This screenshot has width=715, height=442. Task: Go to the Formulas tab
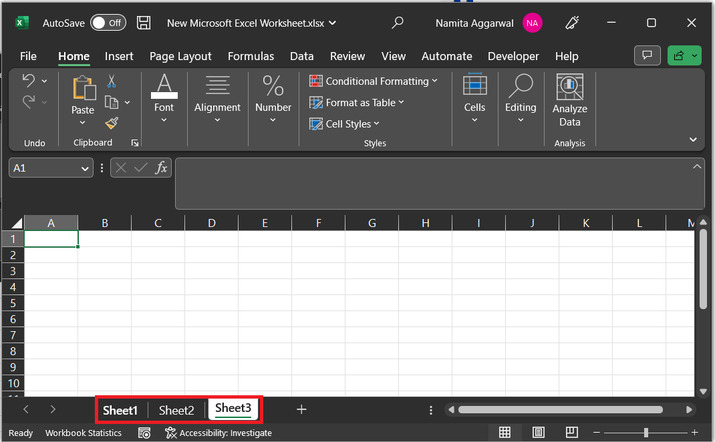[251, 56]
